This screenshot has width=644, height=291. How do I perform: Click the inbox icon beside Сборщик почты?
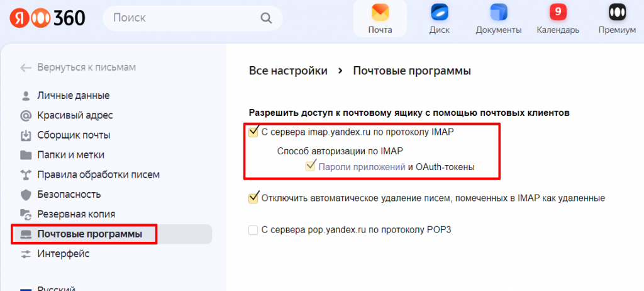point(25,135)
